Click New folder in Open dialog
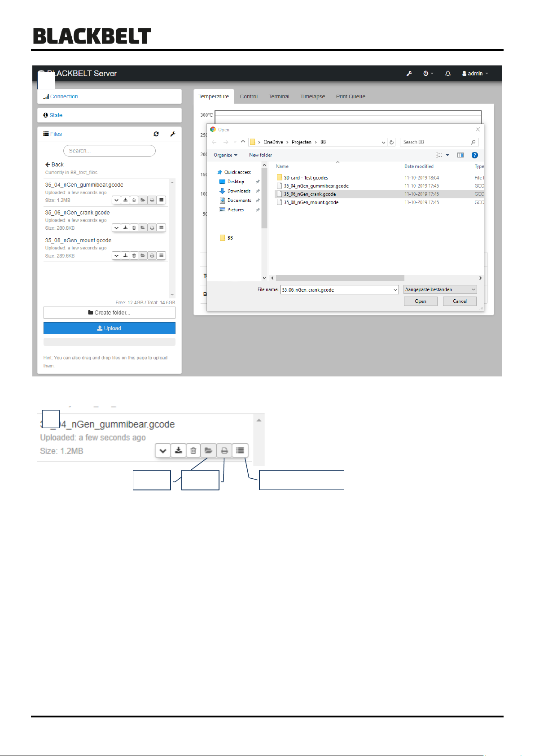 pos(261,155)
